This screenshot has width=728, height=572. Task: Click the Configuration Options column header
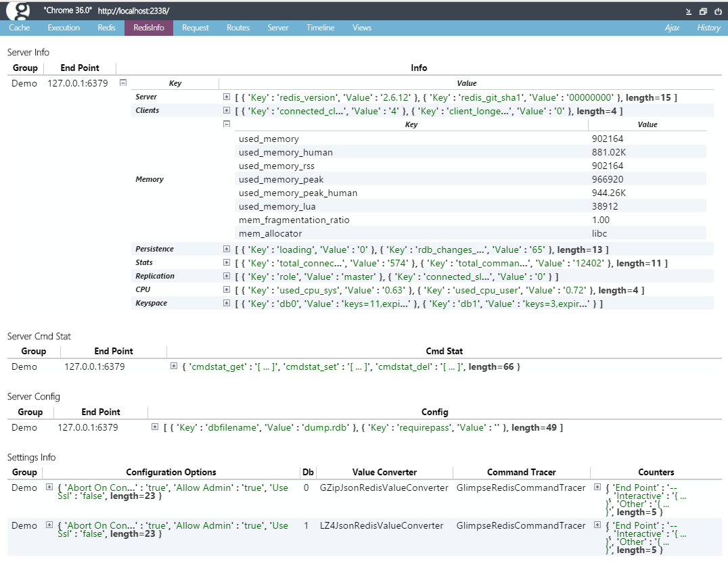point(171,472)
